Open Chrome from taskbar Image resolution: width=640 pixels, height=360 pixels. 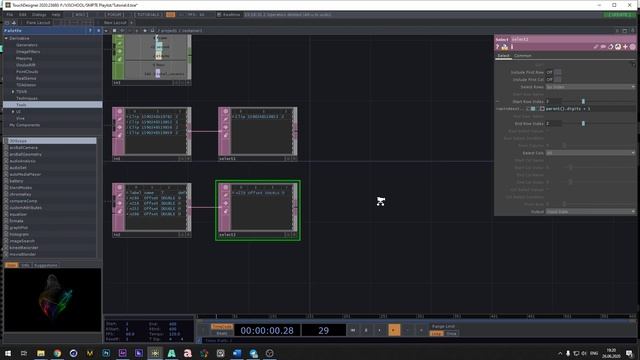point(57,353)
